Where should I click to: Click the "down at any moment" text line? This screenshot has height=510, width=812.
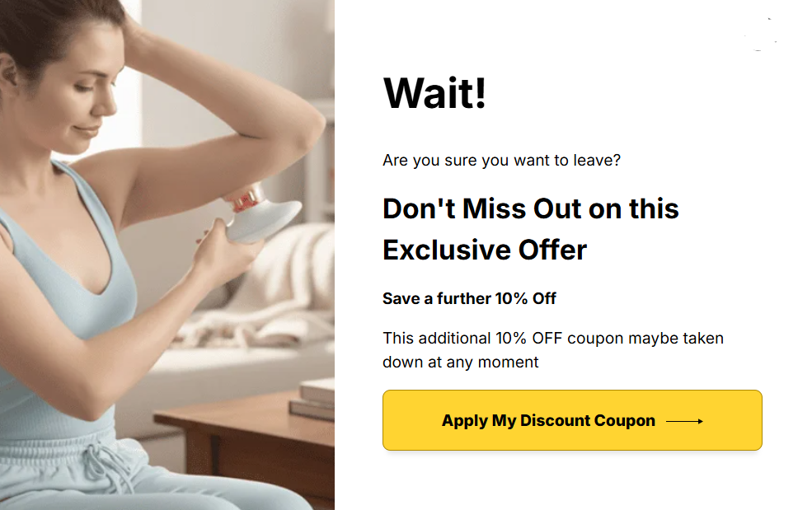pos(460,362)
